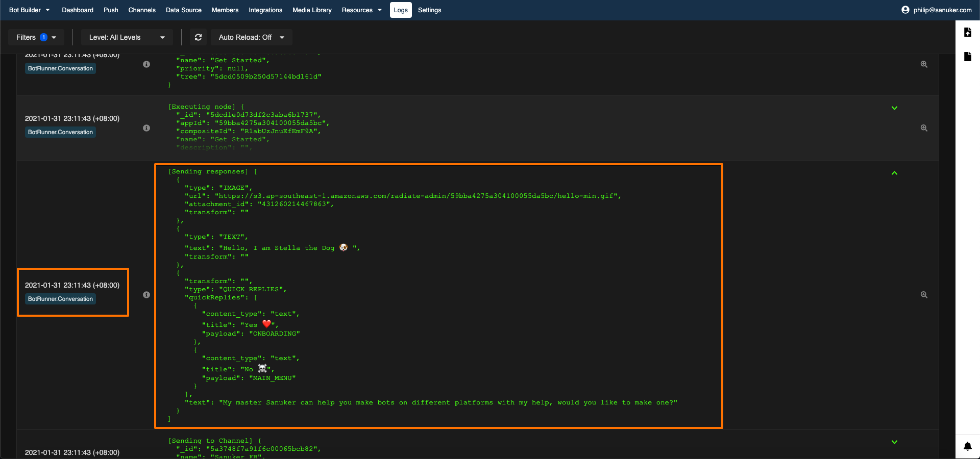Open the Auto Reload: Off dropdown
This screenshot has height=459, width=980.
pos(251,37)
